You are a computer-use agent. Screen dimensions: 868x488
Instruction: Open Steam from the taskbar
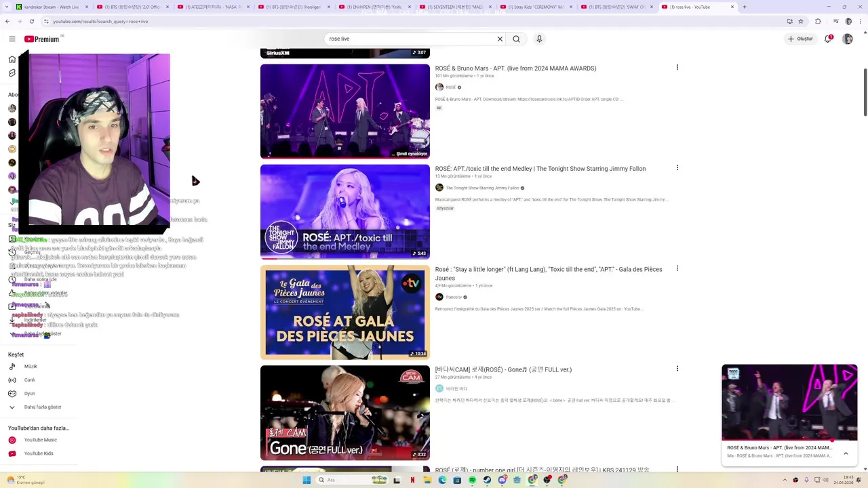tap(488, 480)
